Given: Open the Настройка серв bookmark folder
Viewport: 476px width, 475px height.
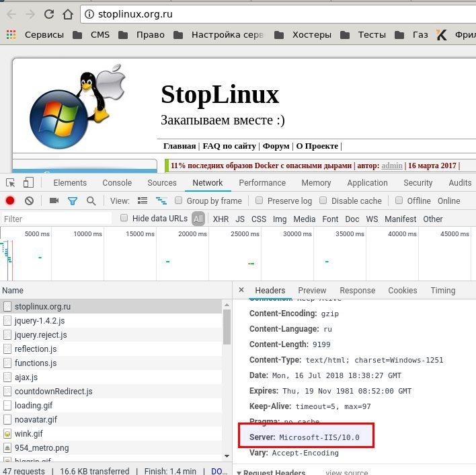Looking at the screenshot, I should [219, 35].
